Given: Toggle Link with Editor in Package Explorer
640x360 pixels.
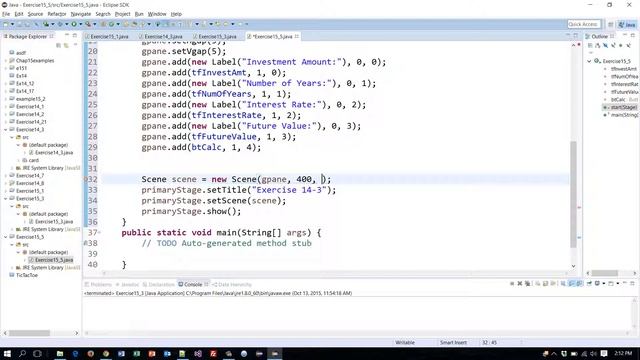Looking at the screenshot, I should [66, 45].
